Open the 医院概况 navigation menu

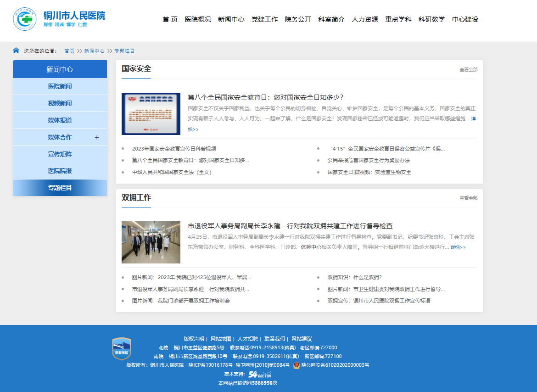198,19
